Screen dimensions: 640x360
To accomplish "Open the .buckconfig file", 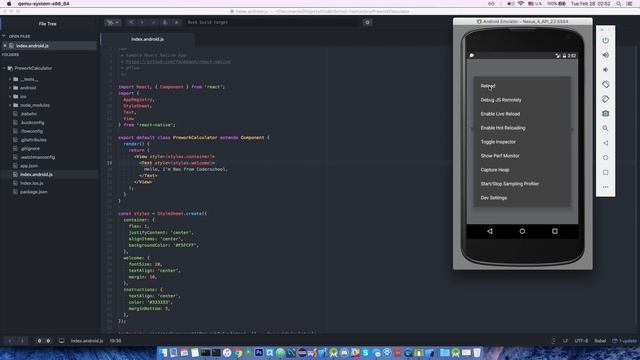I will tap(32, 122).
